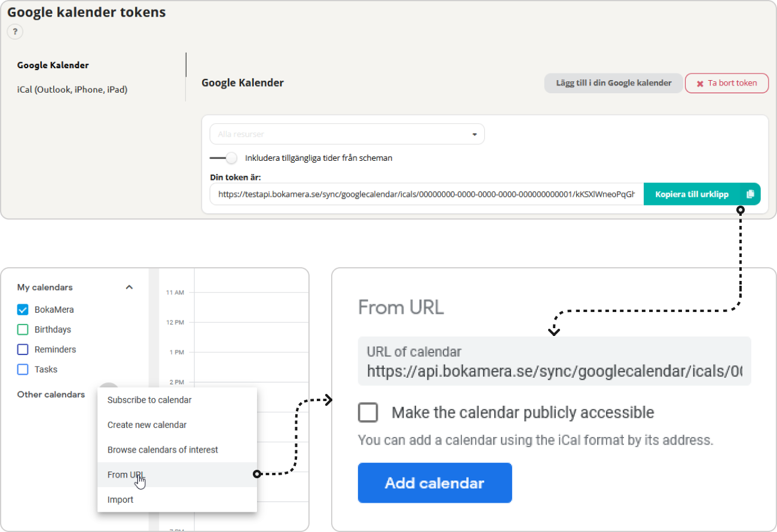This screenshot has height=532, width=777.
Task: Click the Add calendar button
Action: [435, 483]
